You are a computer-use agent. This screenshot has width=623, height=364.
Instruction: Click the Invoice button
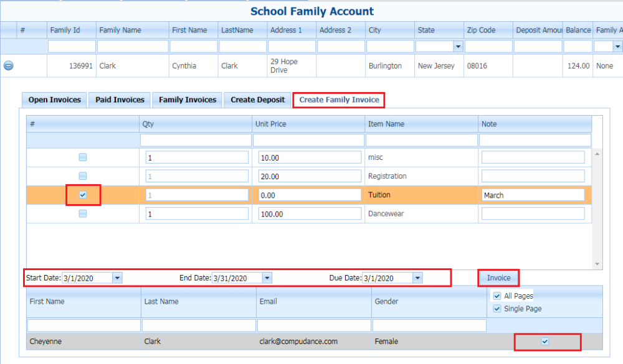coord(498,278)
